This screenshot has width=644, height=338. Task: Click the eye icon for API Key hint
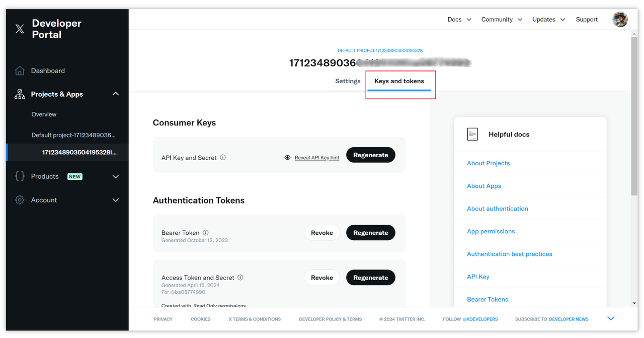287,158
